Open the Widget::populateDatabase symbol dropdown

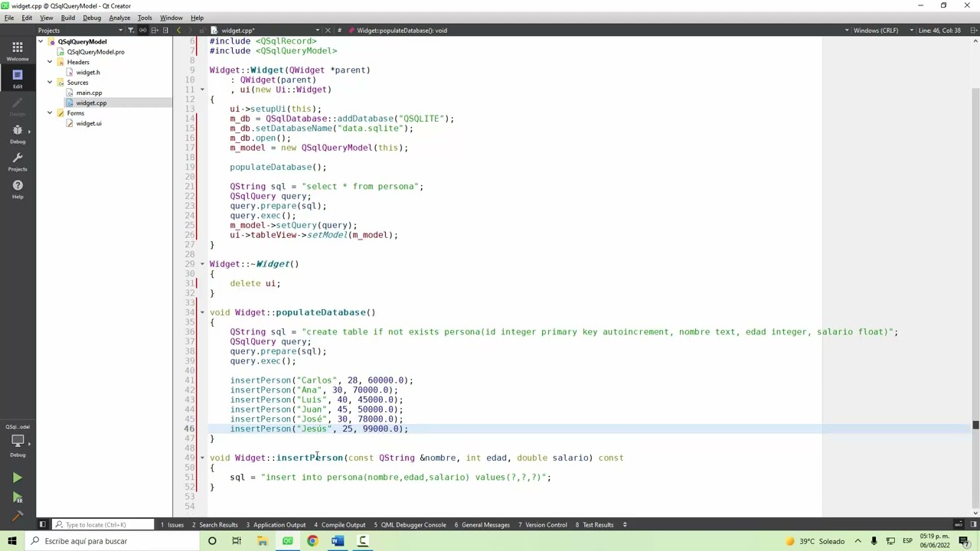pyautogui.click(x=597, y=31)
